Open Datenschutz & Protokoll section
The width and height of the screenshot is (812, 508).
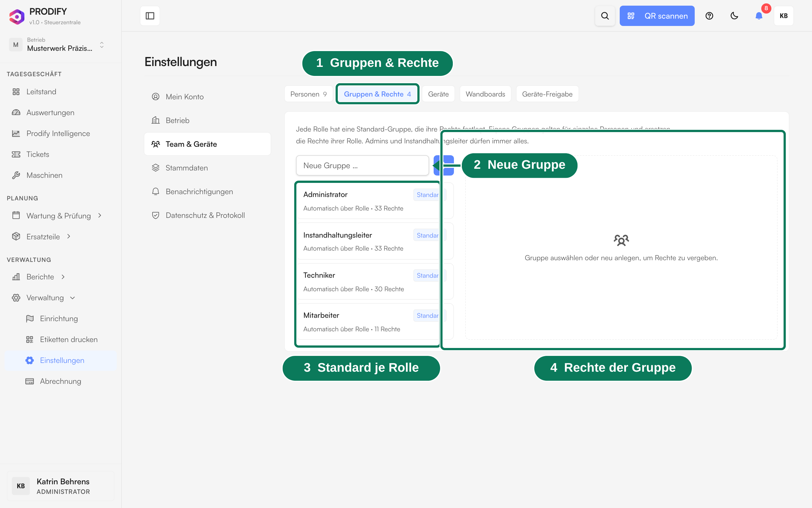[207, 215]
